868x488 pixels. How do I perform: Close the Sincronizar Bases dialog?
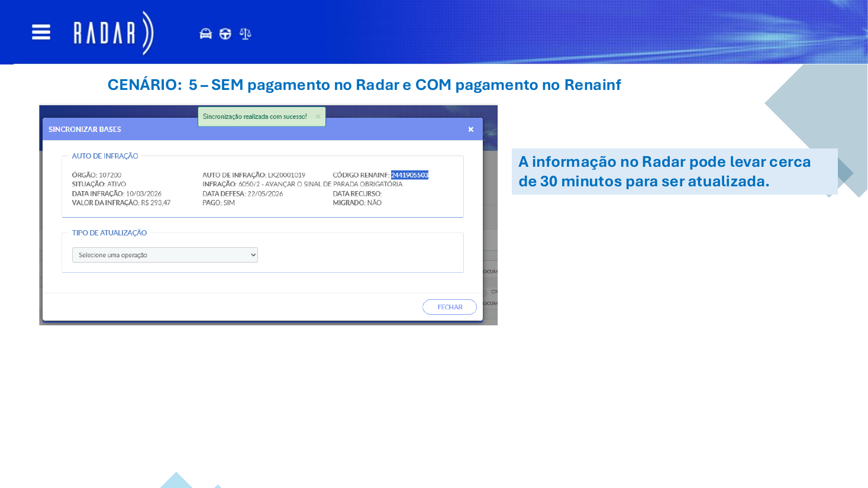click(471, 129)
